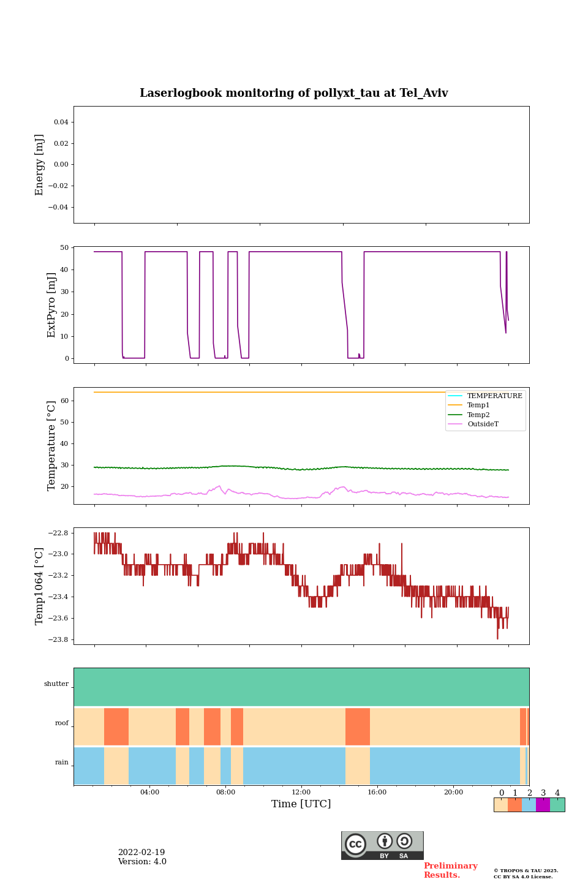Click the date text 2022-02-19
This screenshot has width=588, height=882.
(x=141, y=853)
